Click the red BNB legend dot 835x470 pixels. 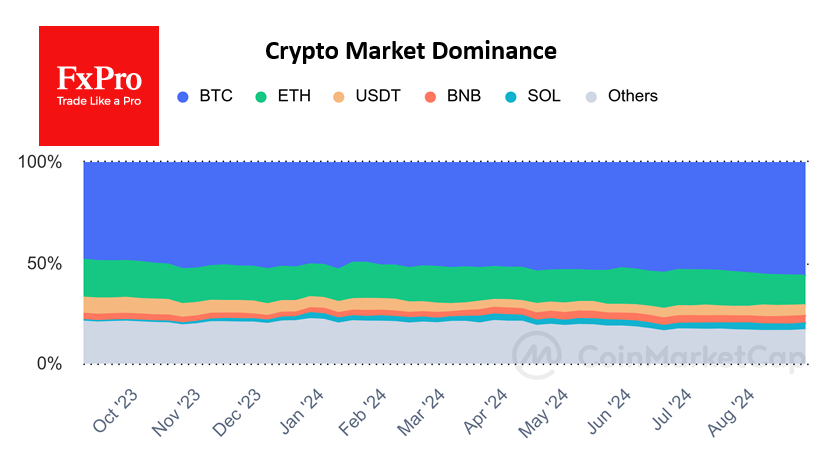pos(430,97)
